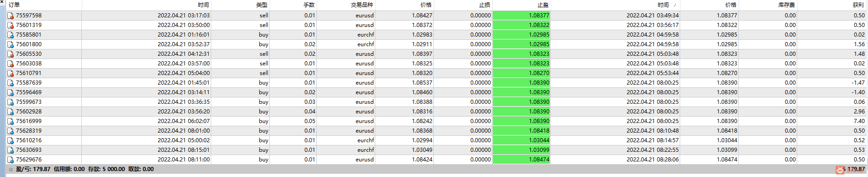Select the order icon for ticket 75601319
868x177 pixels.
(x=11, y=25)
